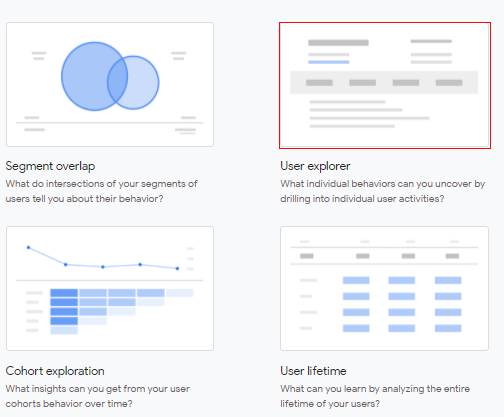
Task: Click the header row in User lifetime preview
Action: pyautogui.click(x=384, y=256)
